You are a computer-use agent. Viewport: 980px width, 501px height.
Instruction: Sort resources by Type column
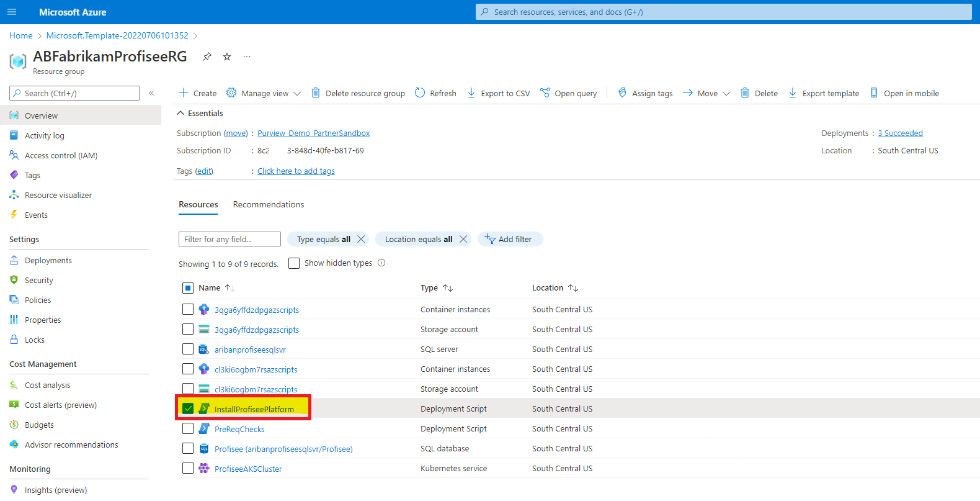437,288
